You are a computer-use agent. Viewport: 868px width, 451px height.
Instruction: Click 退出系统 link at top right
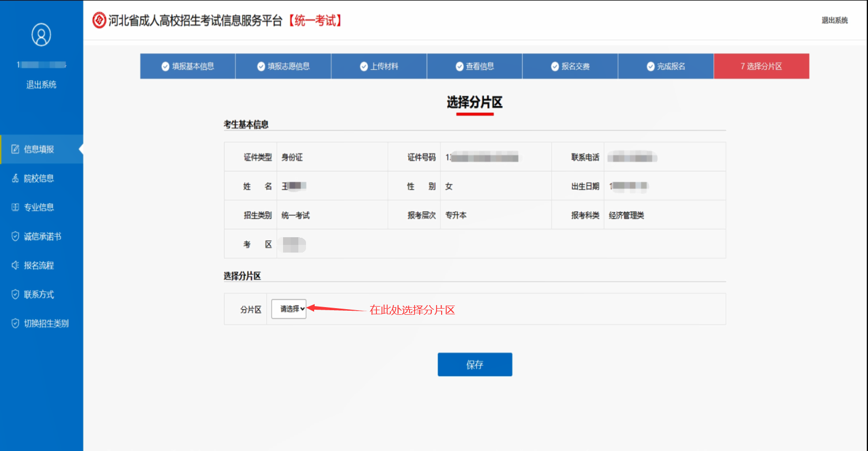click(x=834, y=20)
